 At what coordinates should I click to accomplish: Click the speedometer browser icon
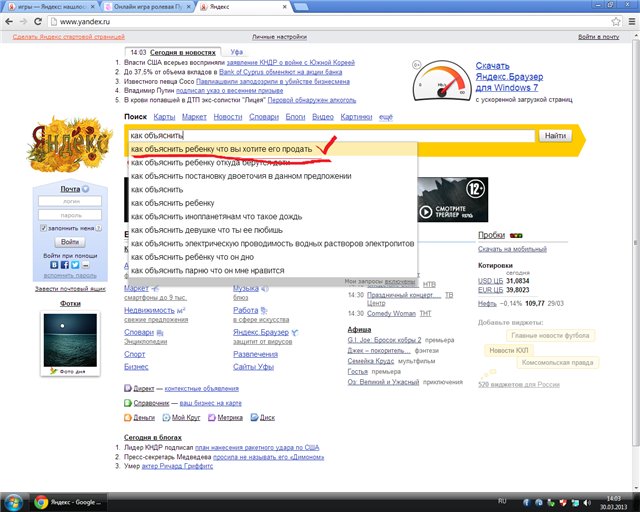tap(442, 81)
